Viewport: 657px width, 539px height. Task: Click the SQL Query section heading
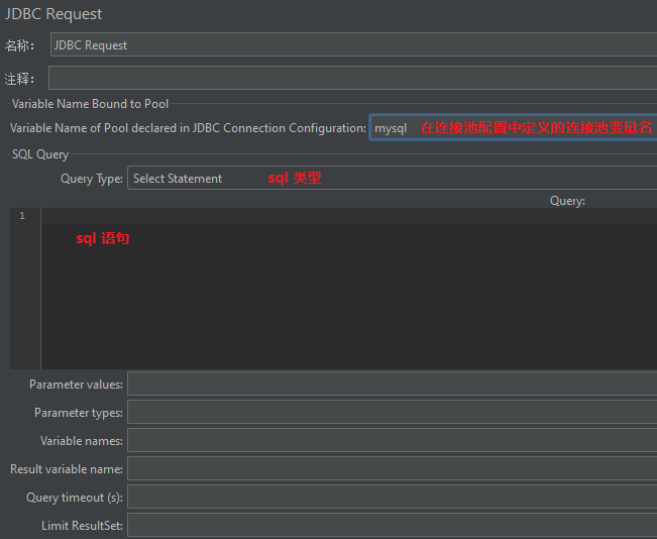(40, 154)
